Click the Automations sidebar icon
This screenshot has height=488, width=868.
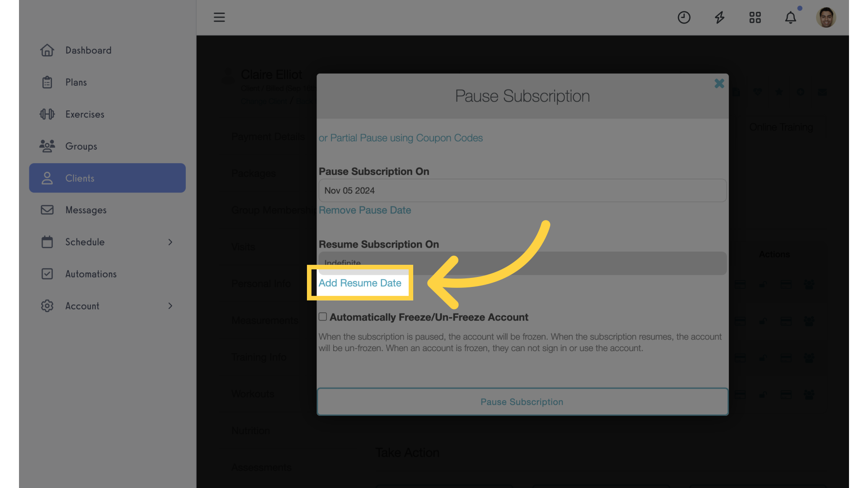point(47,273)
